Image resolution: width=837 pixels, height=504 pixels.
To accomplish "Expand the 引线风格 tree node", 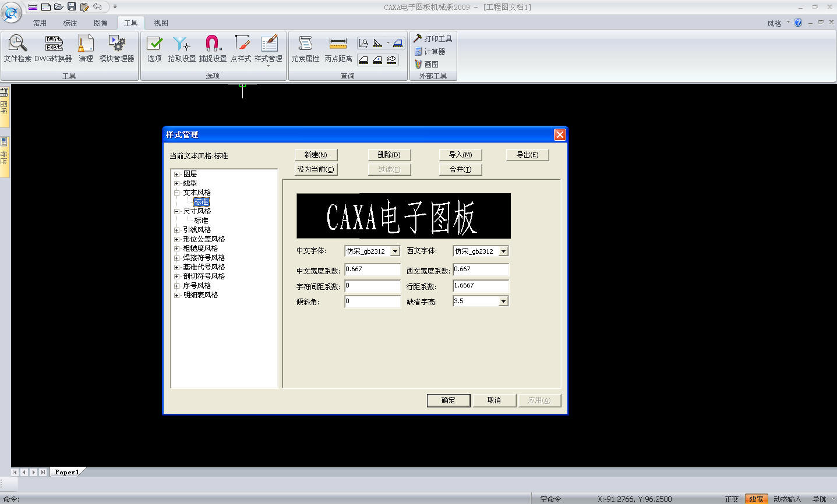I will click(177, 230).
